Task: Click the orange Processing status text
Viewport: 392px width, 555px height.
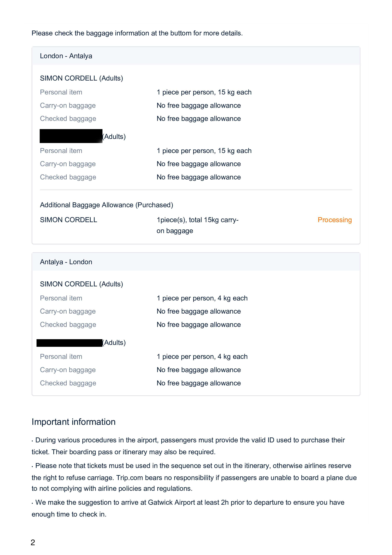Action: 334,220
